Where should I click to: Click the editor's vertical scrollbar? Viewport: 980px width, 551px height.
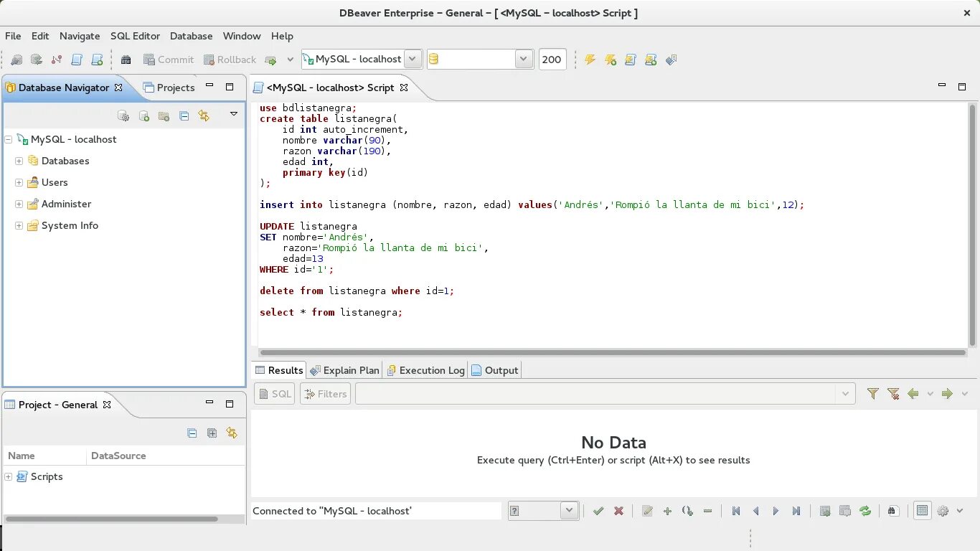coord(972,225)
